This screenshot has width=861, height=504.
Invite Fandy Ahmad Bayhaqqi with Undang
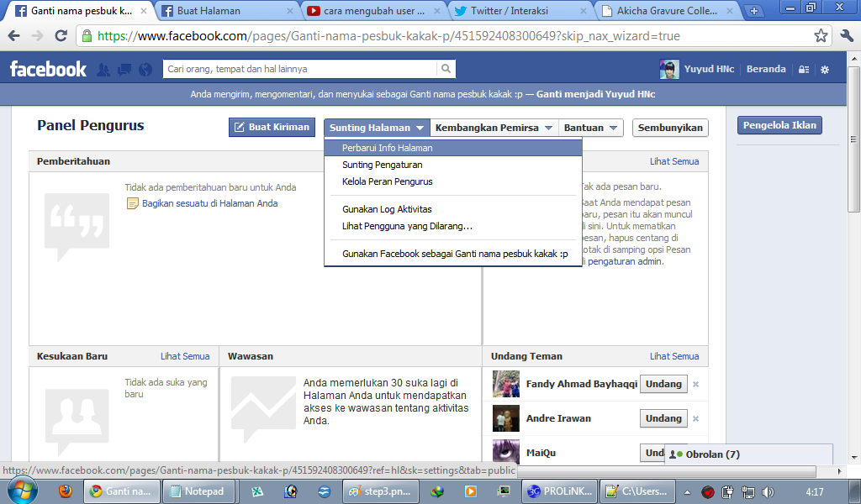[x=663, y=384]
